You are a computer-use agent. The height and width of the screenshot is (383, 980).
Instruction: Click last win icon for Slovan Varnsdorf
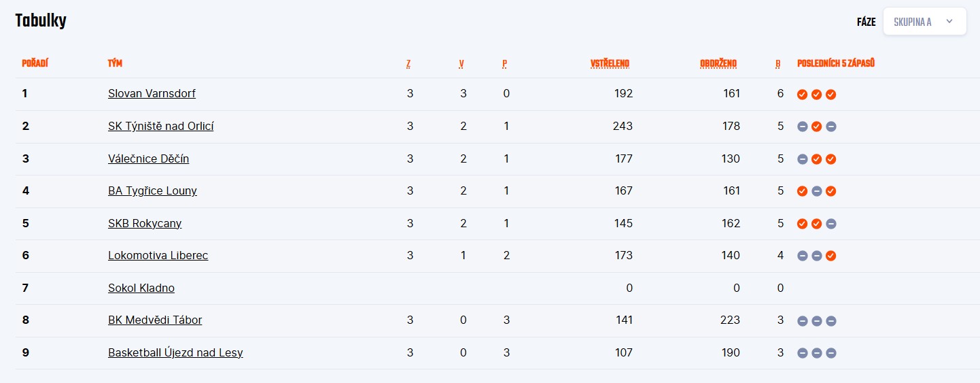[830, 95]
